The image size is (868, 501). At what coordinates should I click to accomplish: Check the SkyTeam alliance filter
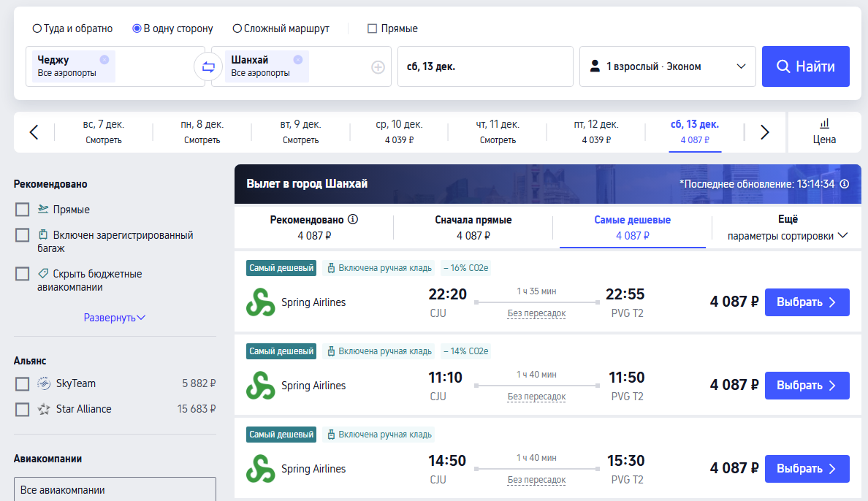point(22,383)
